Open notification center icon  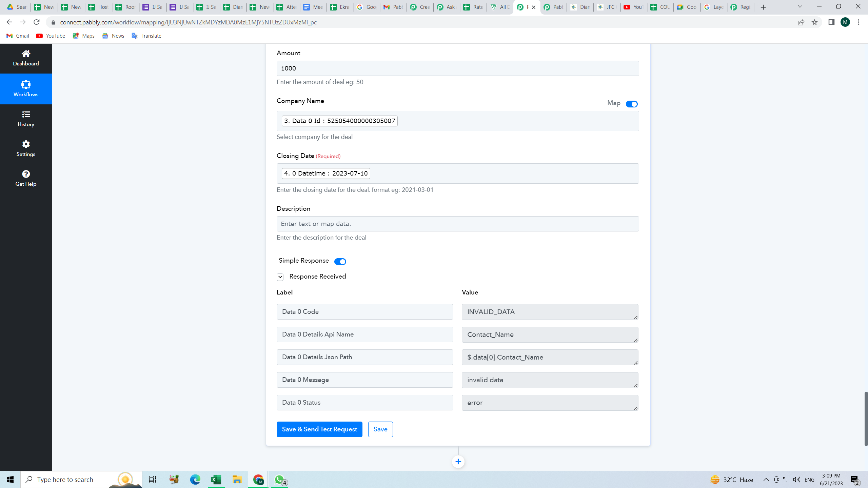click(855, 480)
